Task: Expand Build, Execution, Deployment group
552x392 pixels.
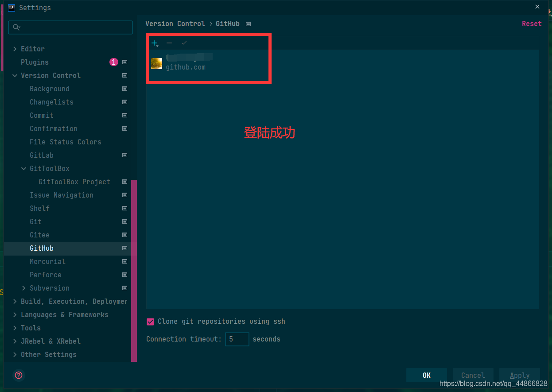Action: tap(15, 302)
